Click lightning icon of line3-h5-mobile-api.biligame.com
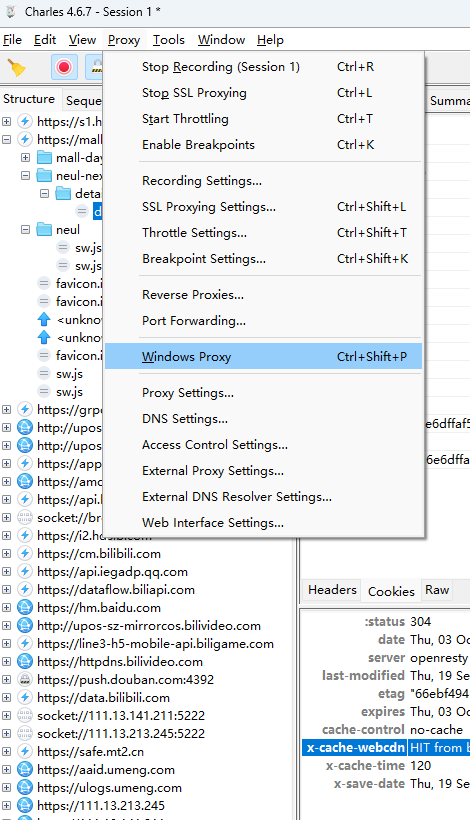 coord(25,644)
